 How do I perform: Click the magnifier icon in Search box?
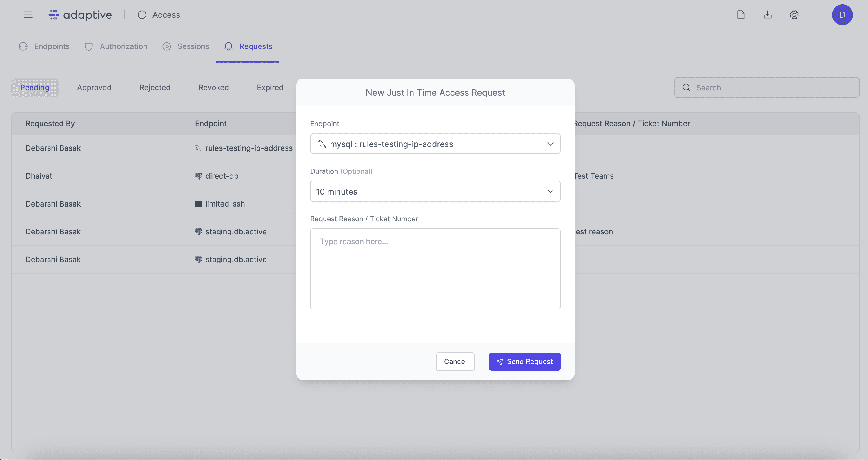click(x=687, y=88)
